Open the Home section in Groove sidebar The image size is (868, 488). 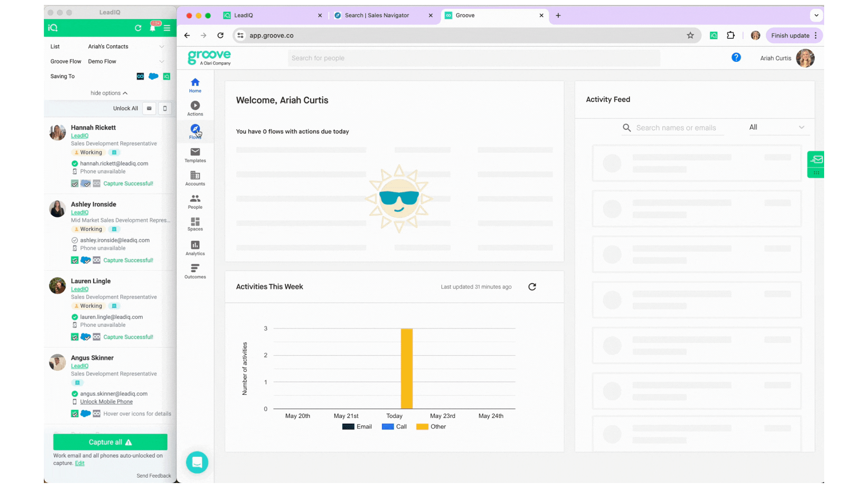tap(195, 85)
